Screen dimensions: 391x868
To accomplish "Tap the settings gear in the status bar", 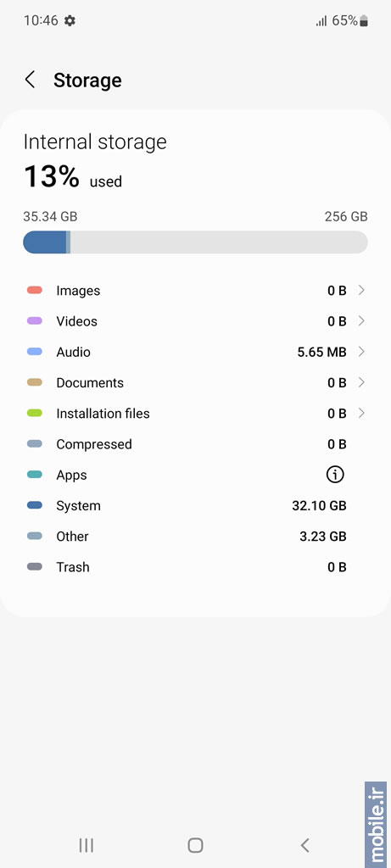I will point(70,21).
